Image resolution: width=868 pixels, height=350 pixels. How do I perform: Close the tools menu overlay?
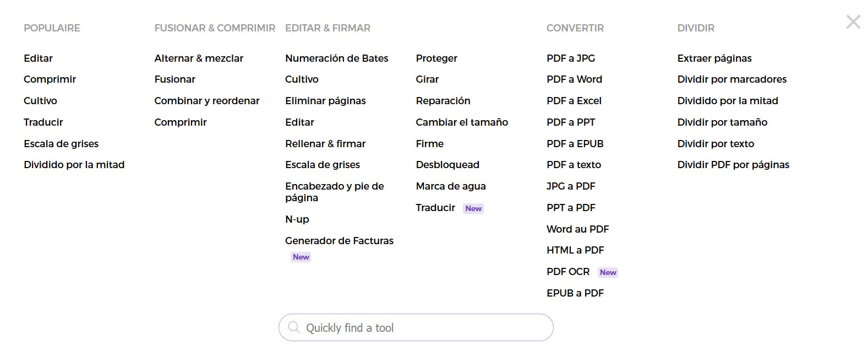click(853, 22)
